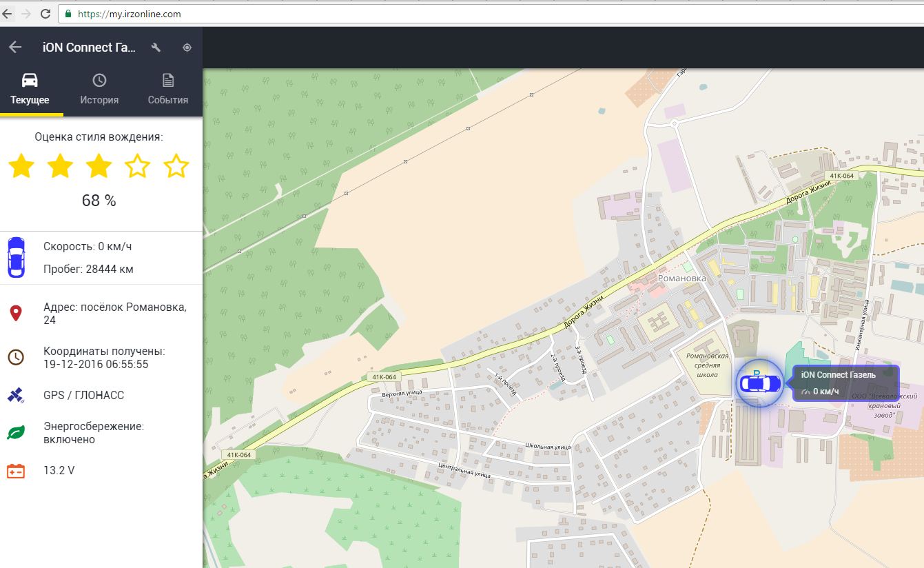This screenshot has height=568, width=924.
Task: Click the blue car marker on map
Action: tap(759, 383)
